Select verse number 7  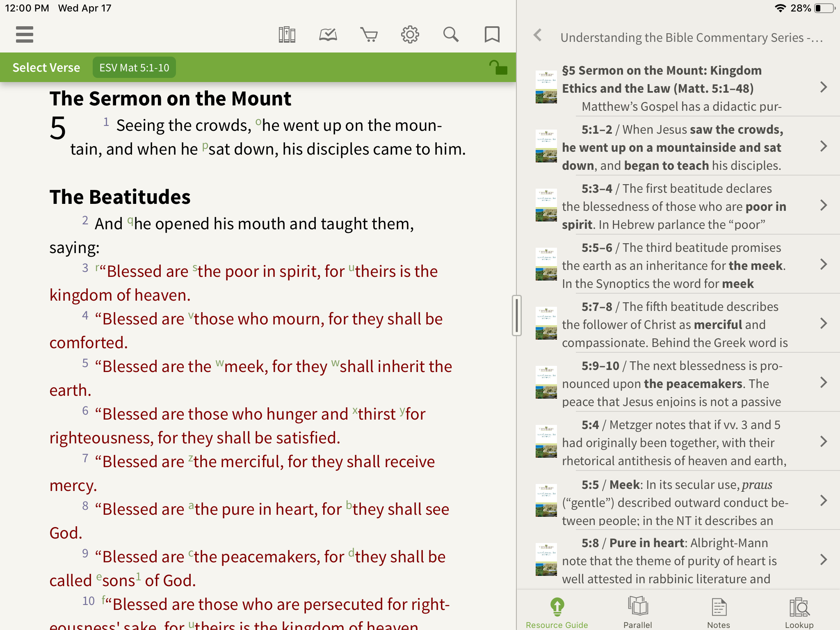click(x=85, y=458)
